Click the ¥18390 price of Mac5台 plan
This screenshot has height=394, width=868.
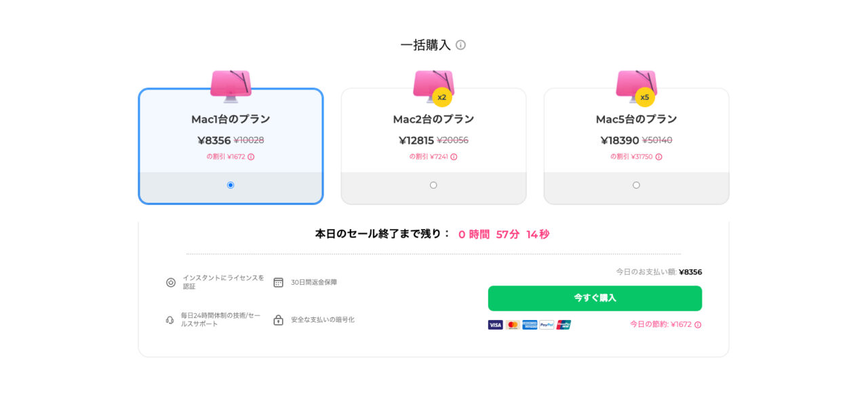[x=620, y=140]
